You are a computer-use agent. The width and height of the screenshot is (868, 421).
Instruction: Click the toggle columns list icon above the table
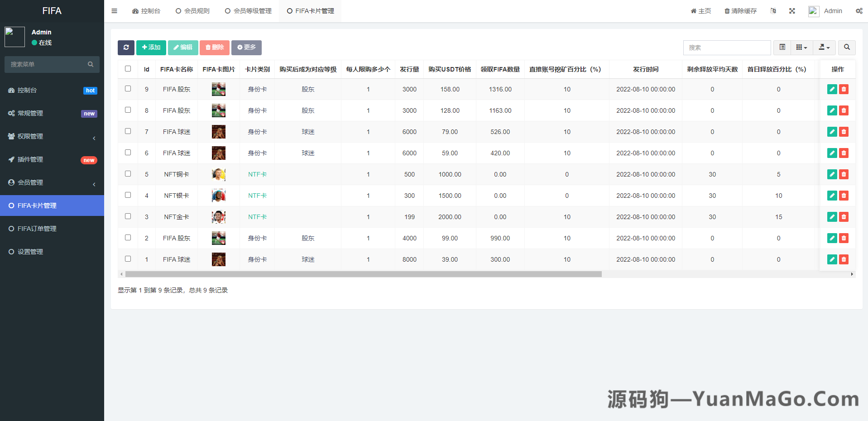(782, 48)
